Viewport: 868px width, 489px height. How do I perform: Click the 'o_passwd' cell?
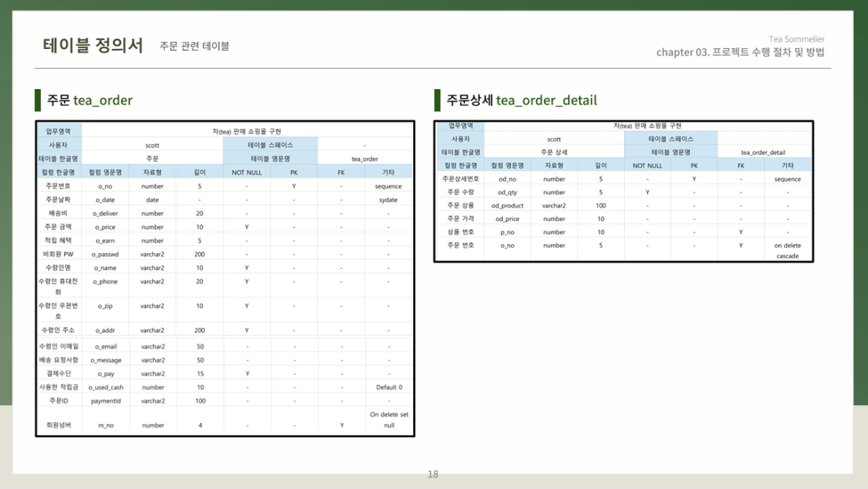tap(105, 255)
